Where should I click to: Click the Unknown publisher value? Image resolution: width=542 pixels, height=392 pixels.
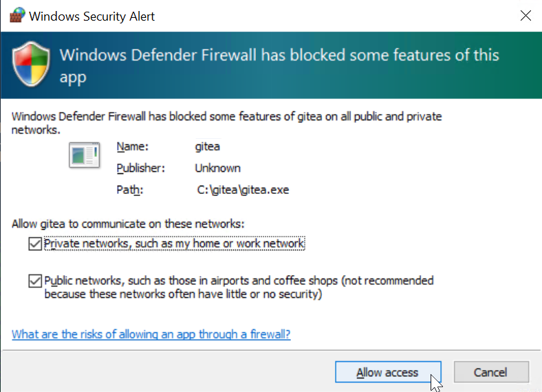pos(218,168)
